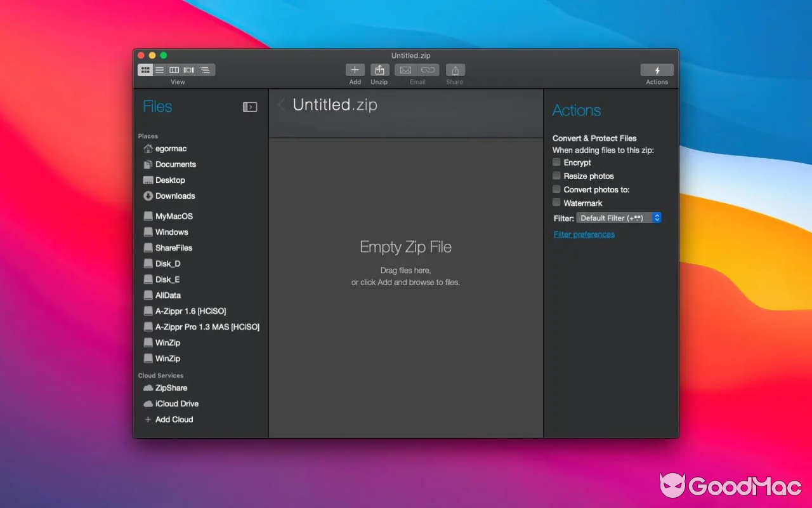The image size is (812, 508).
Task: Open Filter preferences link
Action: (x=584, y=234)
